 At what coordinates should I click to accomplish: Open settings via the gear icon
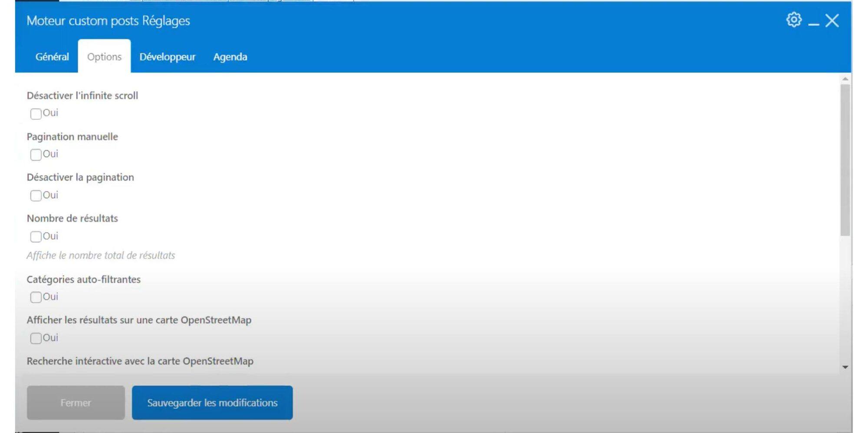coord(794,20)
